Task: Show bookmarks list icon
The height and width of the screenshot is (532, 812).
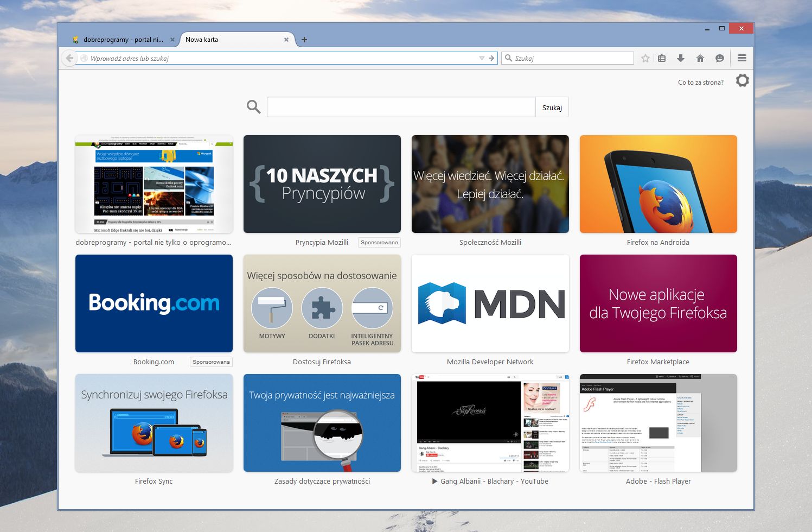Action: click(x=662, y=58)
